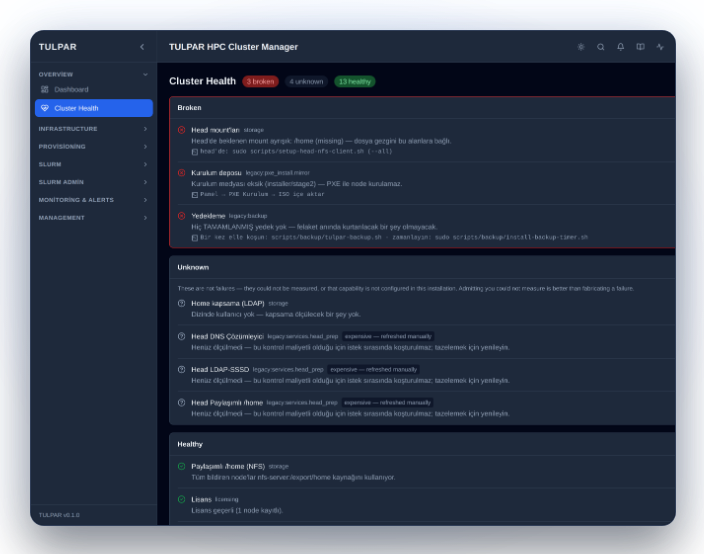Click the 13 healthy status badge
Image resolution: width=704 pixels, height=554 pixels.
click(355, 81)
